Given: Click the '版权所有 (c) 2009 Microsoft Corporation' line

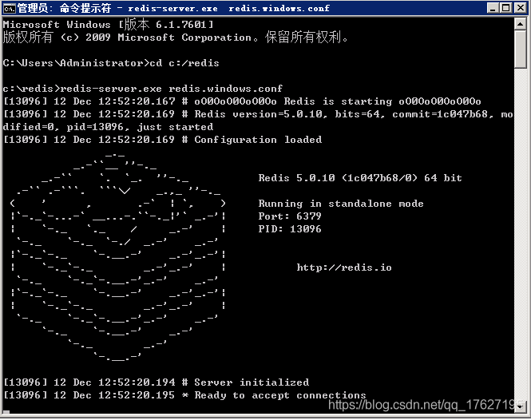Looking at the screenshot, I should point(176,38).
